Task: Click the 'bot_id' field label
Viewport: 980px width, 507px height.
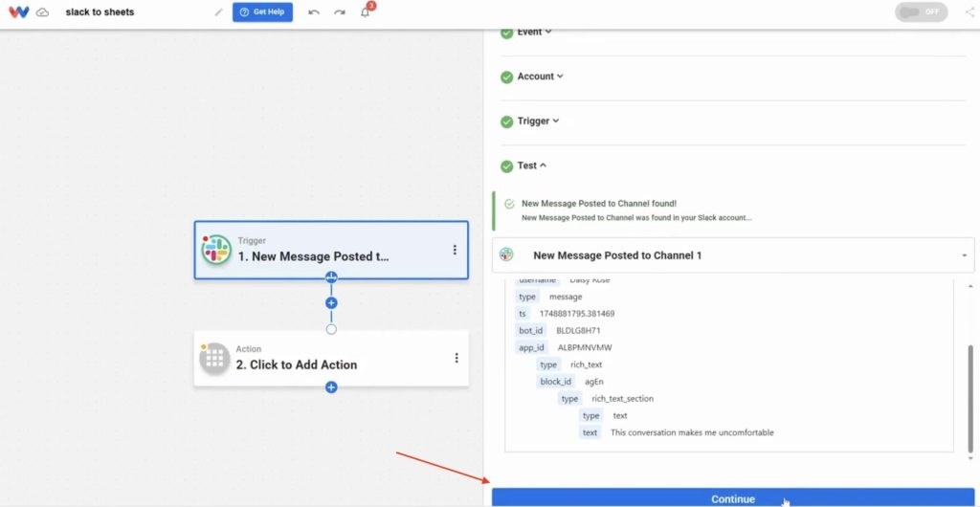Action: [x=531, y=330]
